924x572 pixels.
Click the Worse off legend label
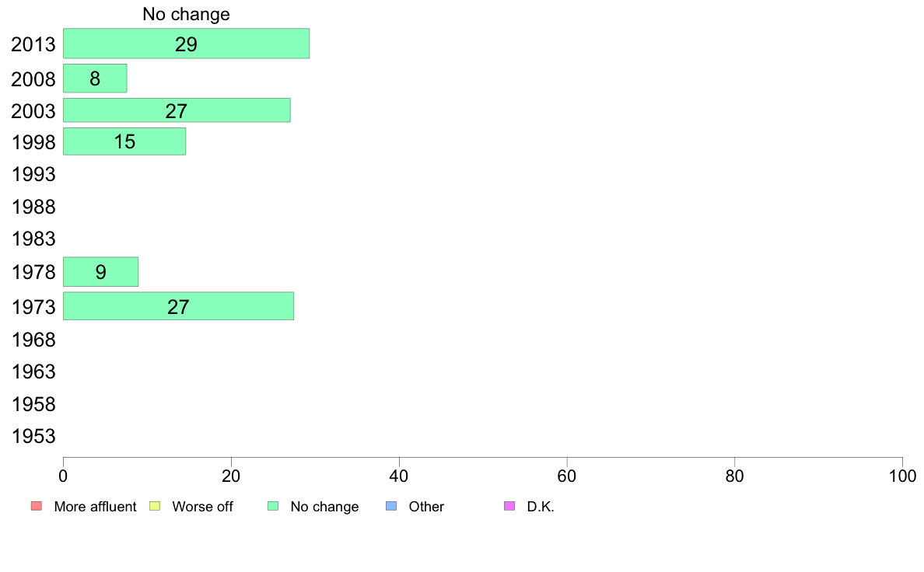[x=203, y=507]
